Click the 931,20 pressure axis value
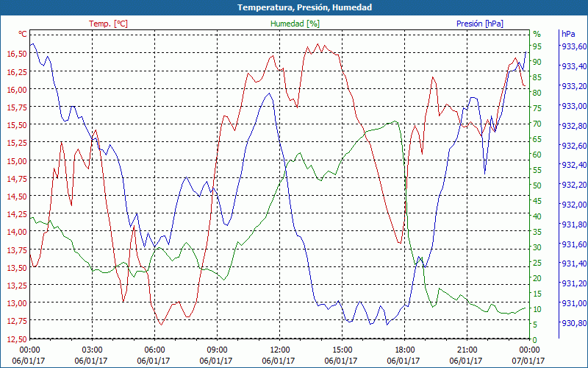588x368 pixels. (574, 283)
